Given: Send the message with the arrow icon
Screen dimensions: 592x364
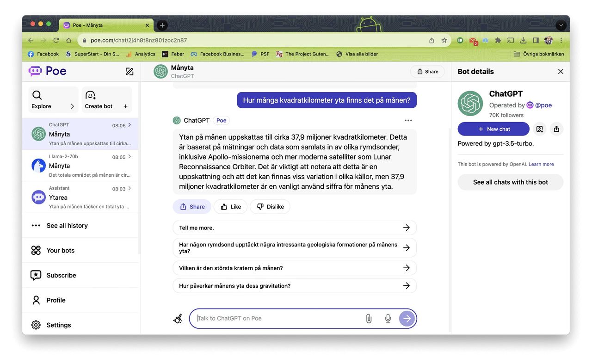Looking at the screenshot, I should [x=407, y=318].
